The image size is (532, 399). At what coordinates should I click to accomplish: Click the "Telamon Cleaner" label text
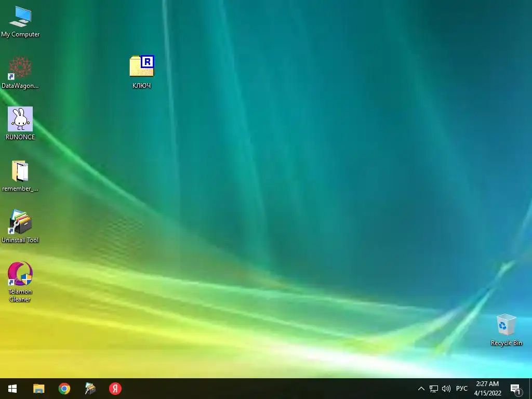coord(20,295)
